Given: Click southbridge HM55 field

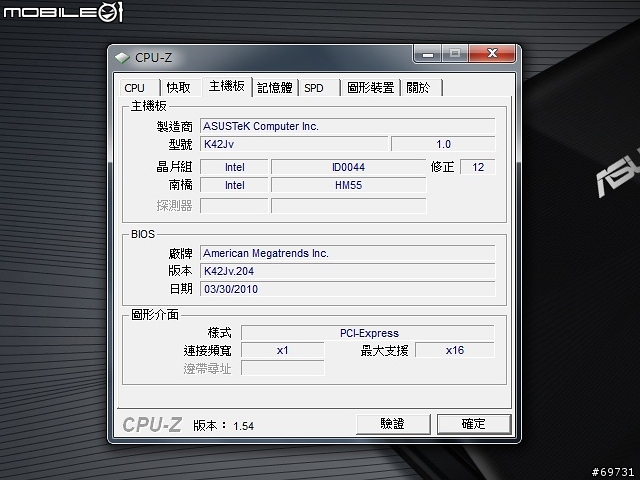Looking at the screenshot, I should tap(349, 185).
